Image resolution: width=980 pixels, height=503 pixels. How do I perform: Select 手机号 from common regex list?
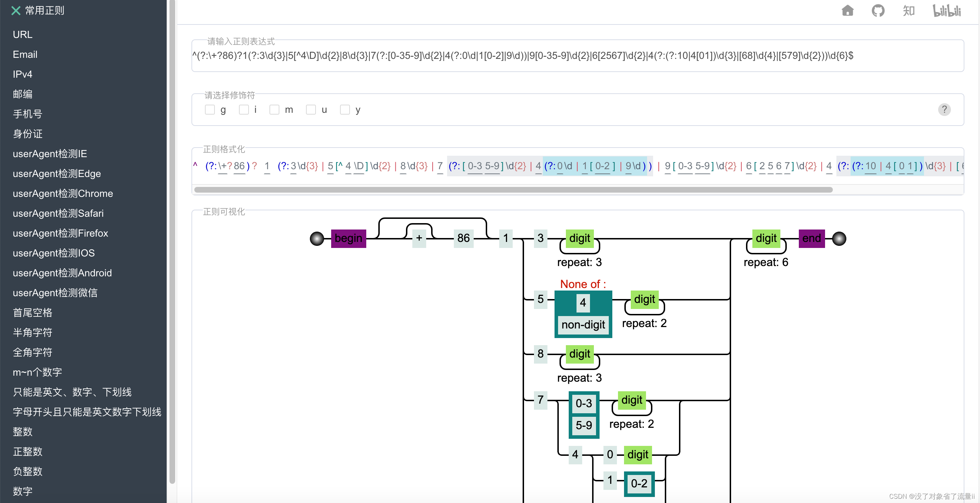[27, 114]
